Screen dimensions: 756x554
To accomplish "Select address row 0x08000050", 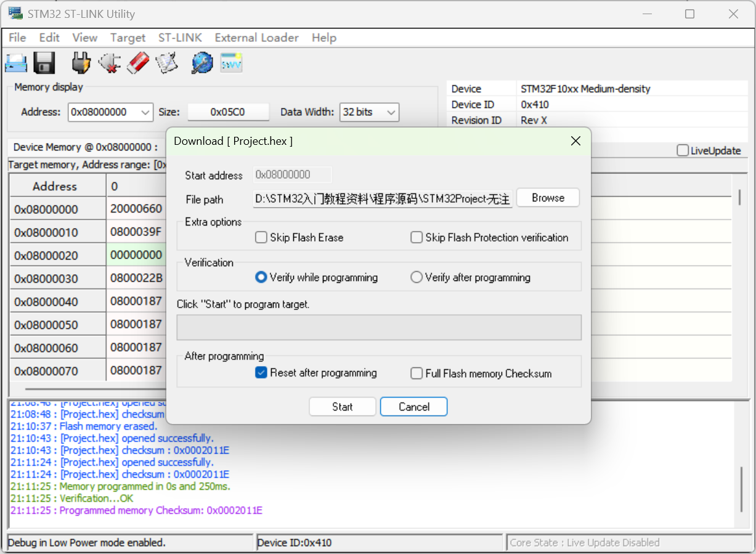I will coord(58,325).
